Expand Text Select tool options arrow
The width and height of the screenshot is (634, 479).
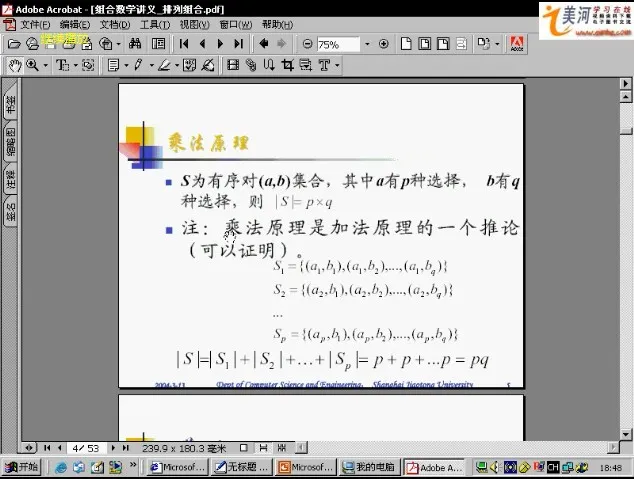point(76,65)
